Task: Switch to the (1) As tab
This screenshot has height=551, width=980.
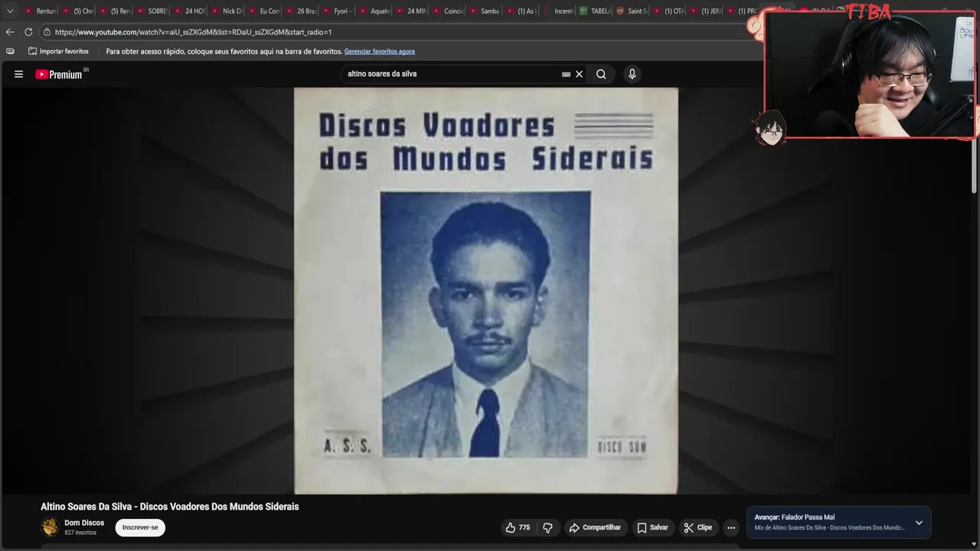Action: 523,11
